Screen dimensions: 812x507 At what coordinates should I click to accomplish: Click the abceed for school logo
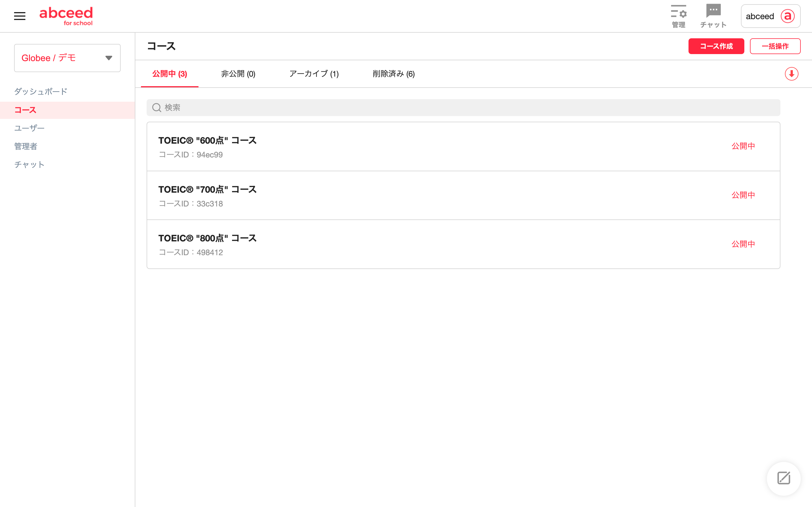(x=66, y=16)
